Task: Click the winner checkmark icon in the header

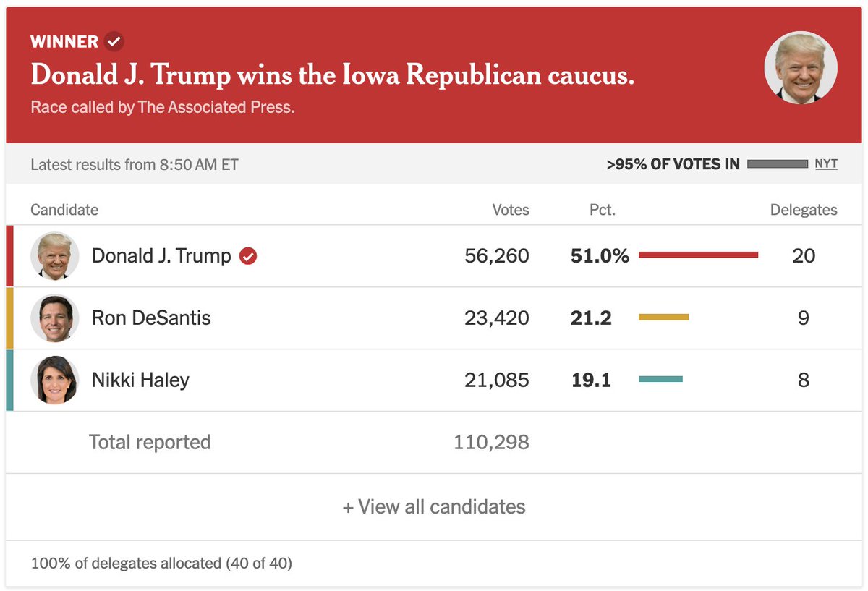Action: click(114, 41)
